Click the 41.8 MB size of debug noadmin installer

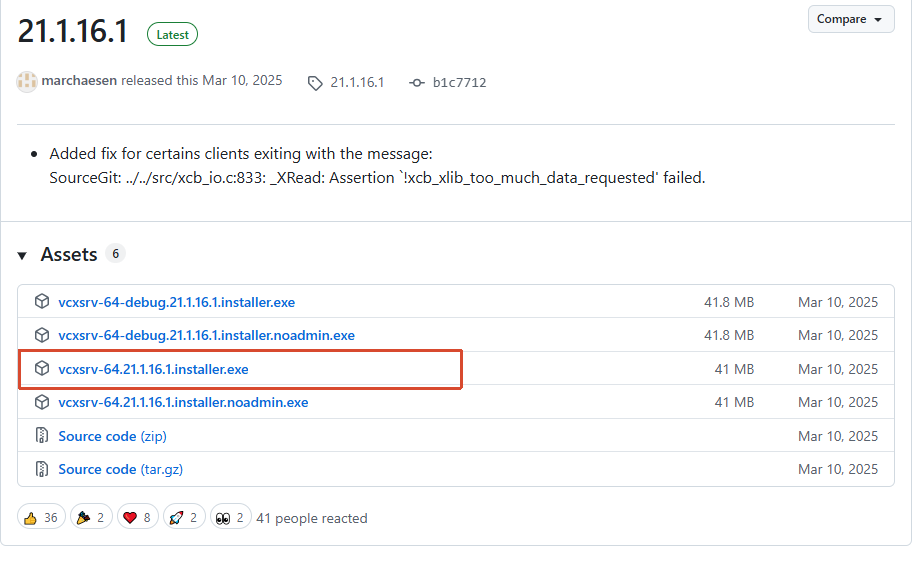pos(729,335)
